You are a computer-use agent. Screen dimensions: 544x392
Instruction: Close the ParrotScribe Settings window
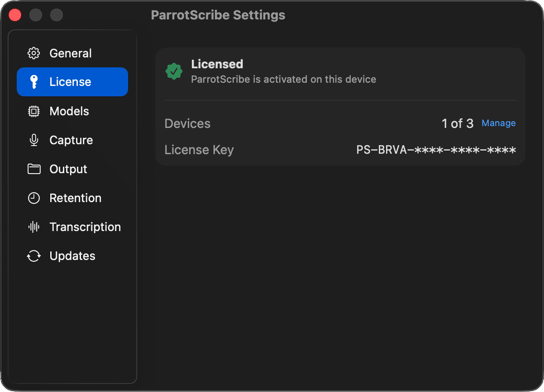[15, 15]
